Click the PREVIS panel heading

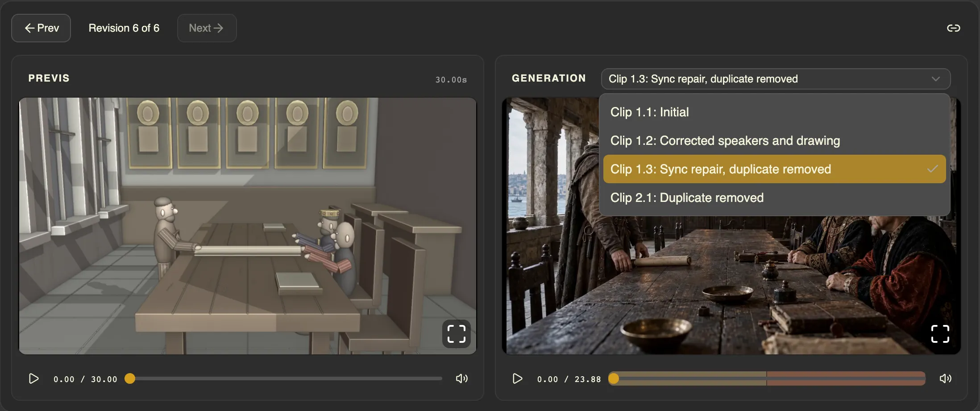pyautogui.click(x=49, y=78)
